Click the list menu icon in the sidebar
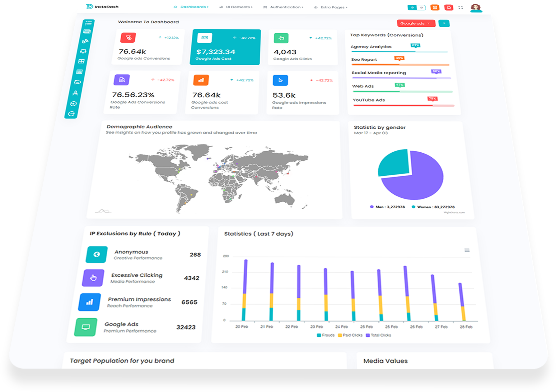This screenshot has width=556, height=392. click(88, 23)
